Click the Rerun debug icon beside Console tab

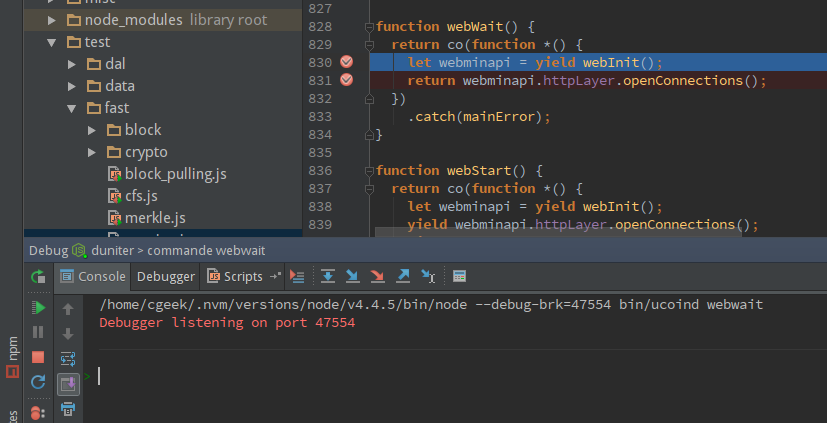coord(38,276)
